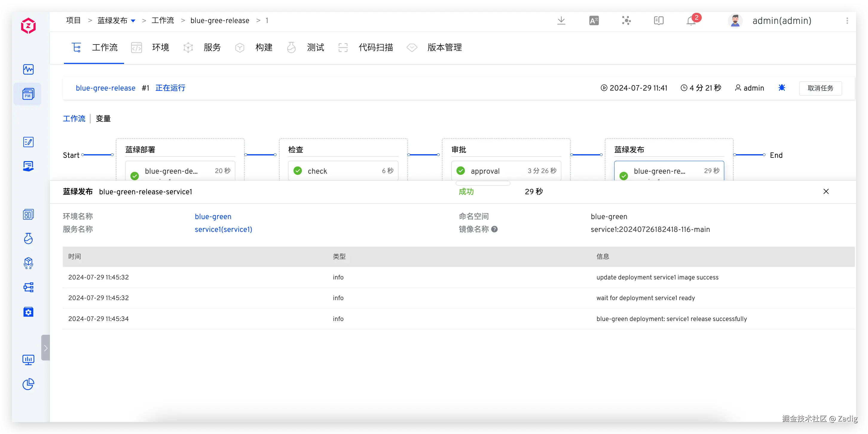The height and width of the screenshot is (434, 868).
Task: Click the image name help icon
Action: [494, 229]
